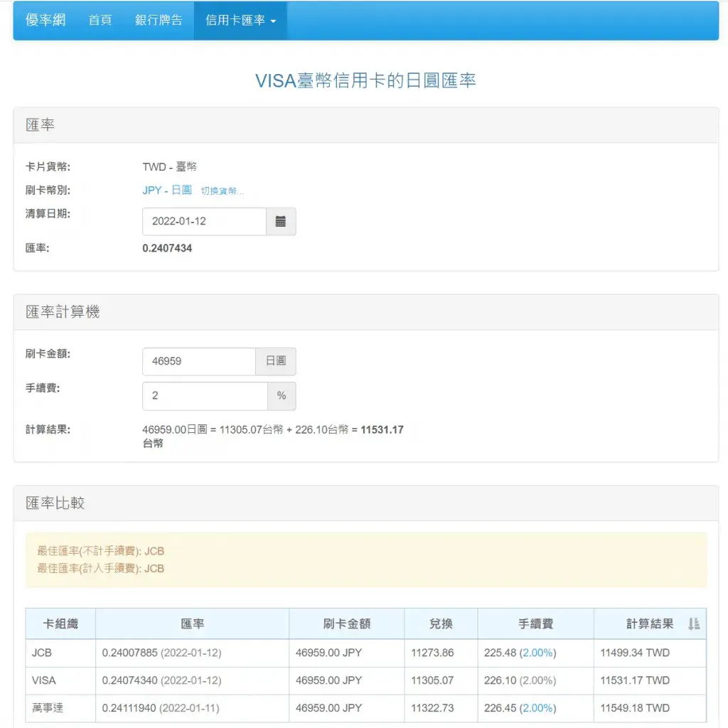
Task: Click the page title VISA臺幣信用卡的日圓匯率
Action: coord(365,81)
